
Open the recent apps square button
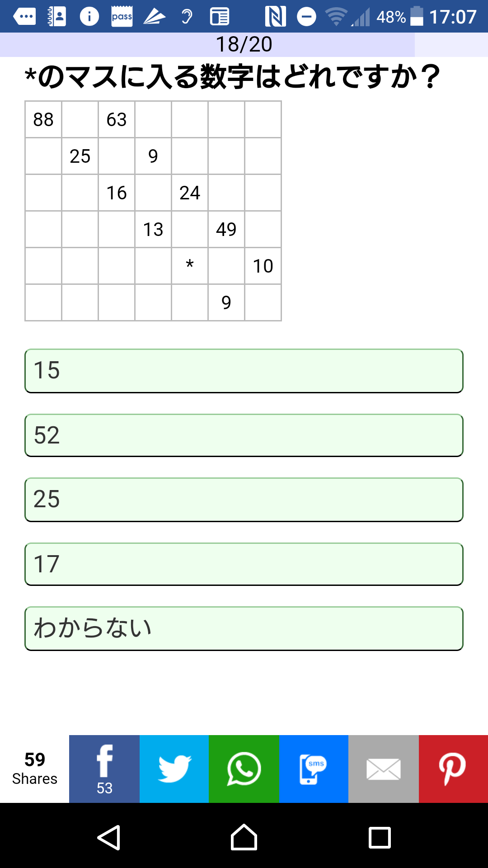(x=380, y=838)
